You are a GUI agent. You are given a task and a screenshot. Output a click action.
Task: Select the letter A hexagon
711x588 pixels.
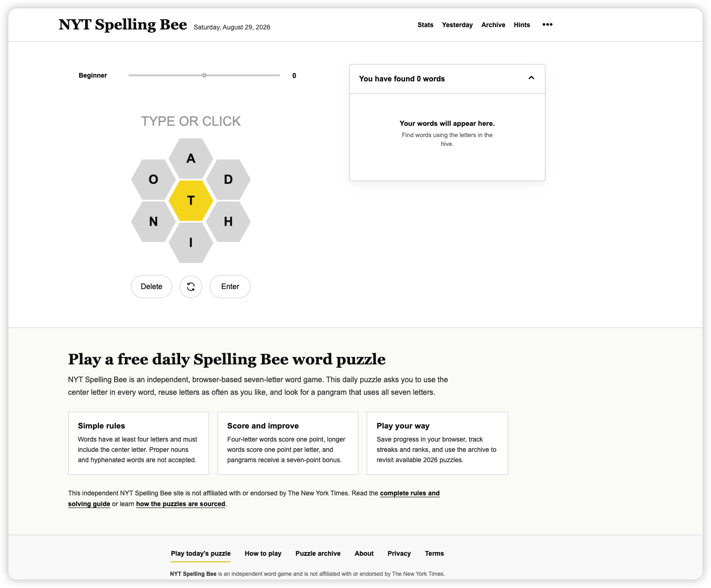pyautogui.click(x=191, y=159)
